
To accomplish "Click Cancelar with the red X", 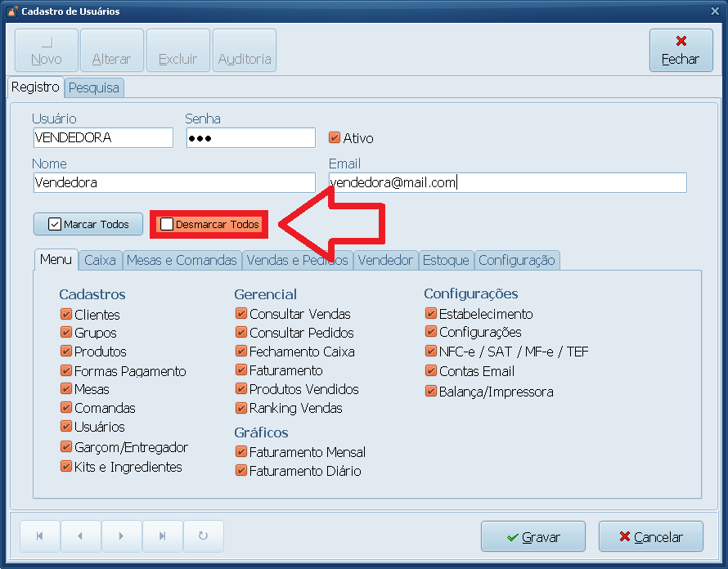I will [651, 536].
